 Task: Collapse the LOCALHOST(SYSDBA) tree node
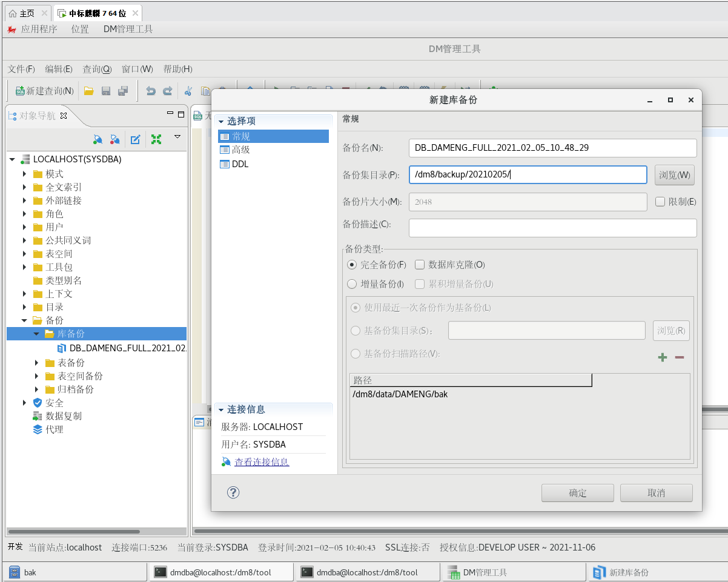tap(12, 160)
